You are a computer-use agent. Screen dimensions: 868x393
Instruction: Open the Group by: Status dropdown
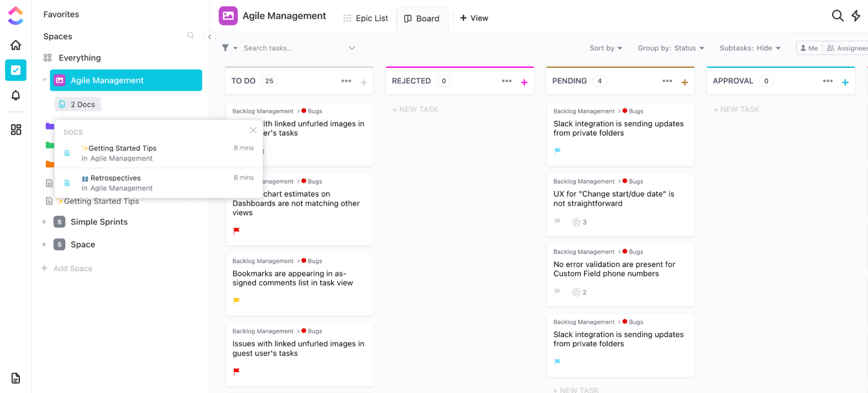click(670, 48)
